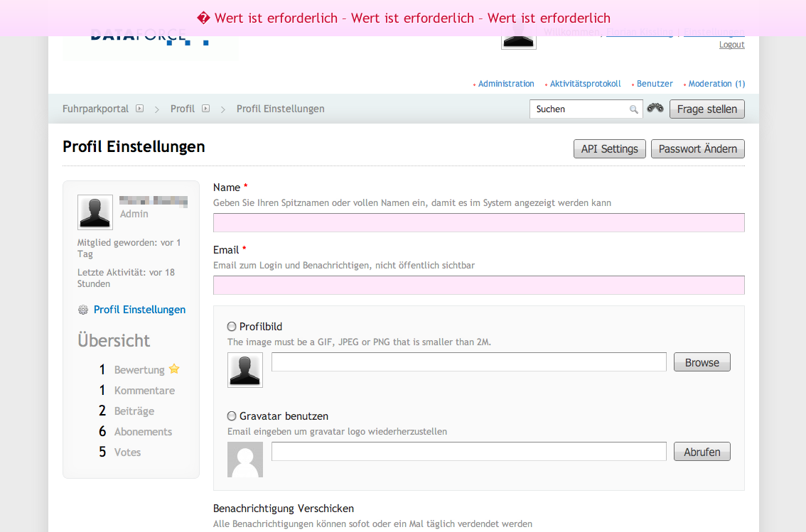Expand the Profil breadcrumb arrow
806x532 pixels.
[205, 109]
